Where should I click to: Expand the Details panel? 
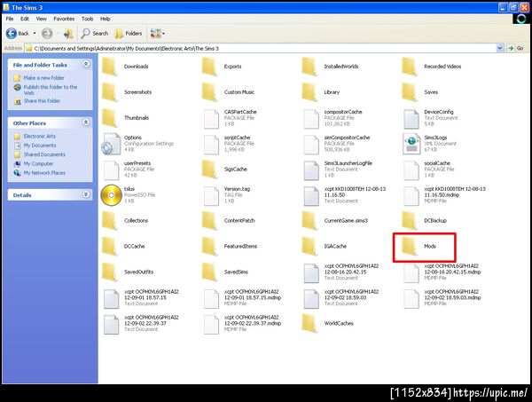click(x=86, y=194)
